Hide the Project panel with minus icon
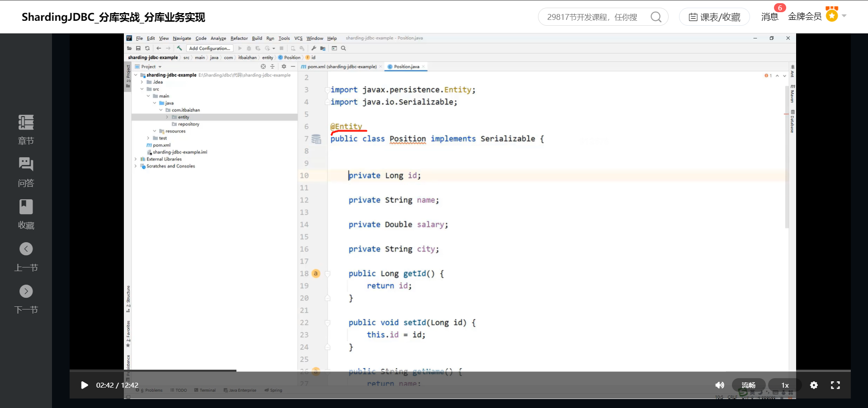Viewport: 868px width, 408px height. [293, 66]
